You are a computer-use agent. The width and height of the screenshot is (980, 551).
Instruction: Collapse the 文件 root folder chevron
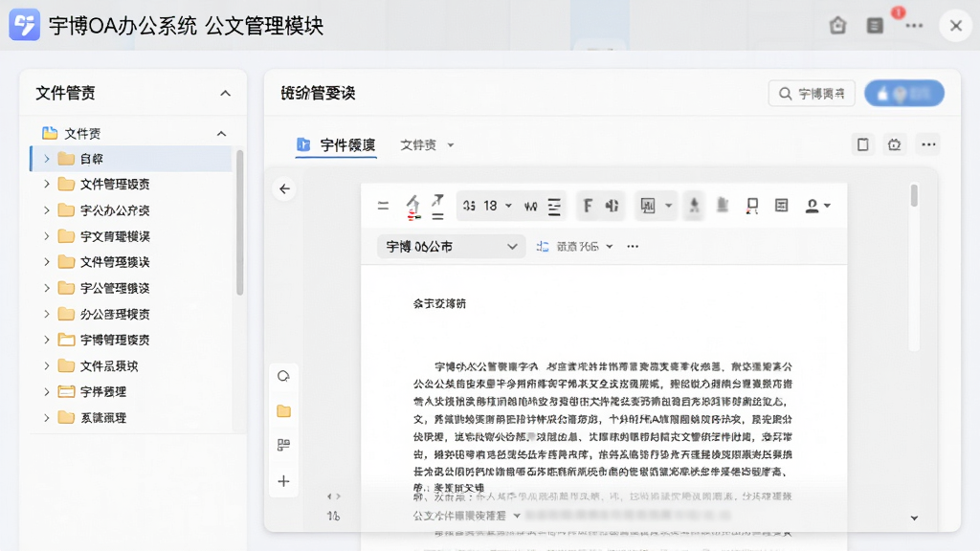click(221, 133)
